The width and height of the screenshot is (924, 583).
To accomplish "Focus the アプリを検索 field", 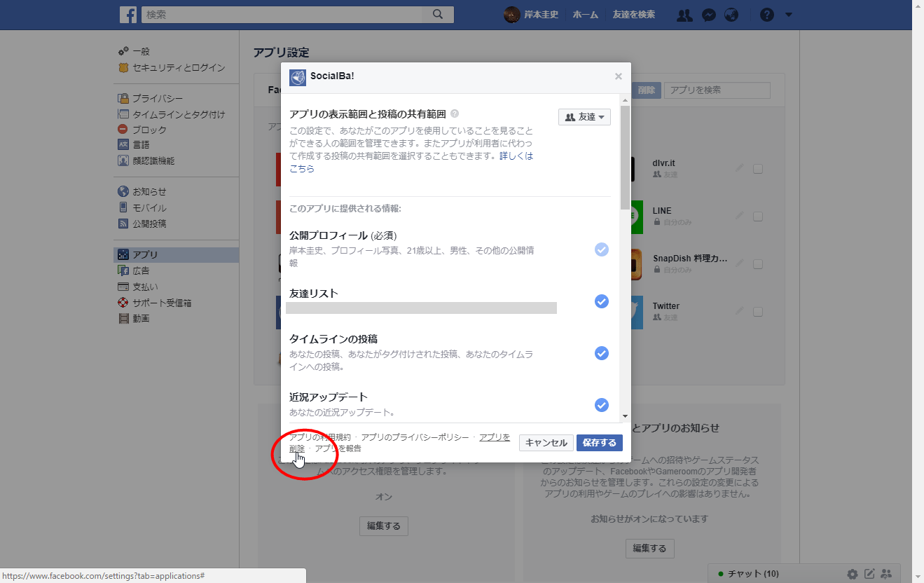I will (717, 90).
